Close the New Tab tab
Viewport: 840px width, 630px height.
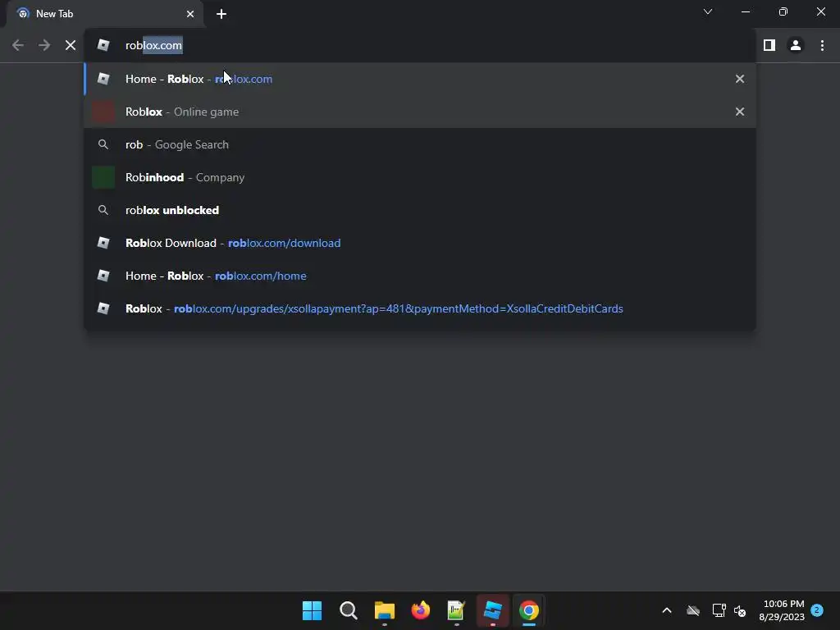190,14
